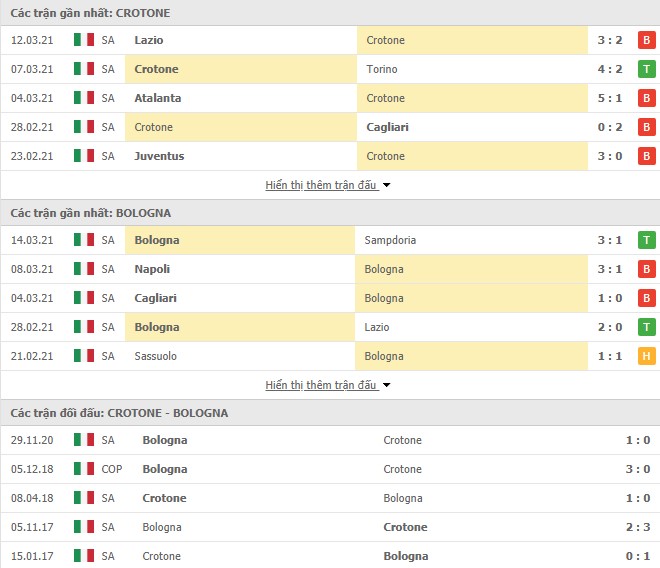
Task: Click green T badge for Bologna vs Sampdoria
Action: (647, 240)
